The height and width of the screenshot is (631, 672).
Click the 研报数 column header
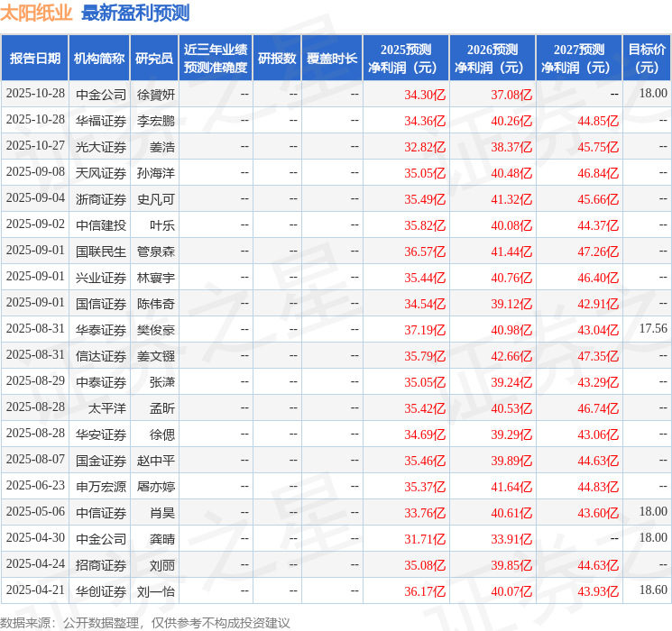click(x=277, y=59)
